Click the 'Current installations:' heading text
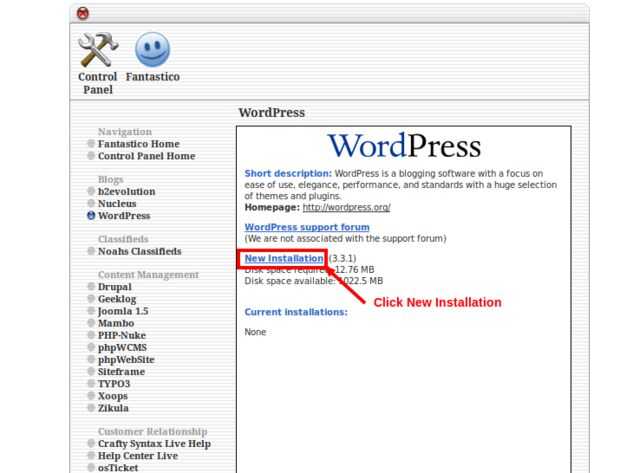 tap(296, 312)
